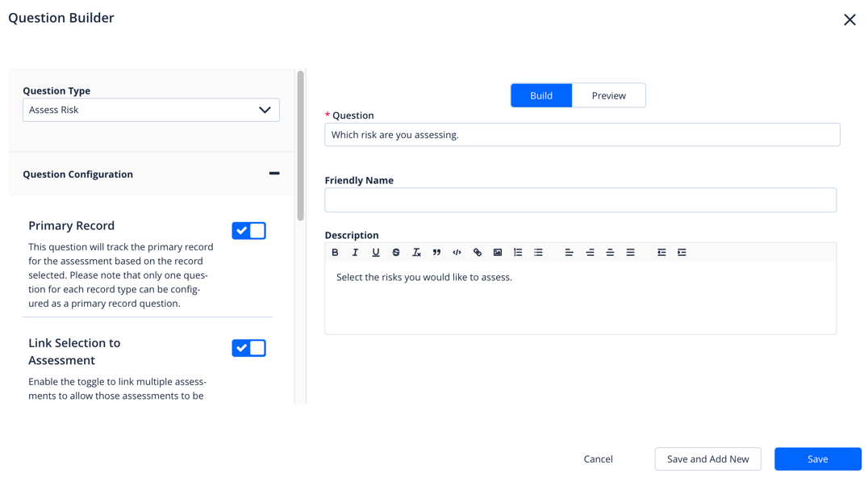Click into the Friendly Name field
This screenshot has width=868, height=482.
click(x=580, y=200)
